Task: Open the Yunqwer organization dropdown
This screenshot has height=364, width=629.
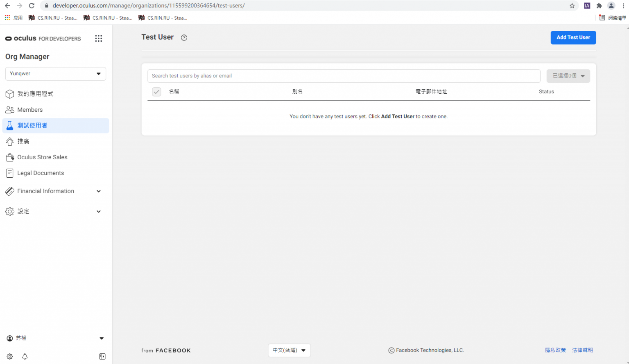Action: [56, 74]
